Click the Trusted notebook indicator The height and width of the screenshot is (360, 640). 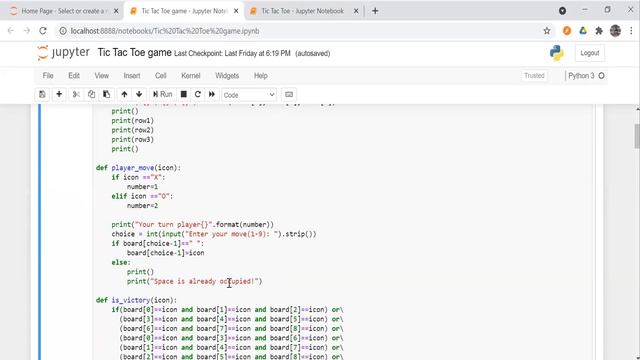[534, 76]
